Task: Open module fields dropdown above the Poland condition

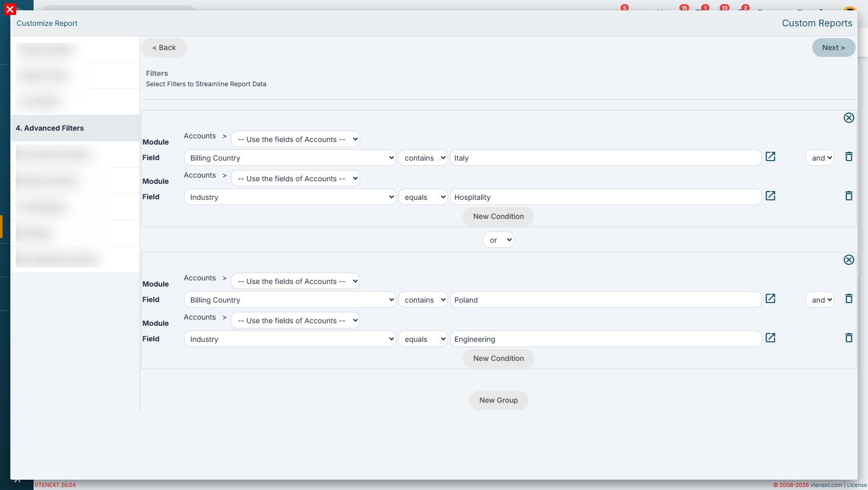Action: coord(296,281)
